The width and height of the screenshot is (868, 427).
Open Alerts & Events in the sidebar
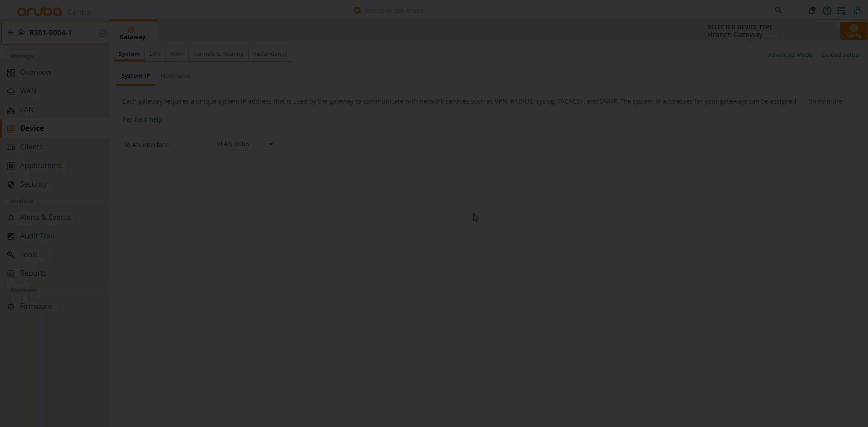click(45, 218)
